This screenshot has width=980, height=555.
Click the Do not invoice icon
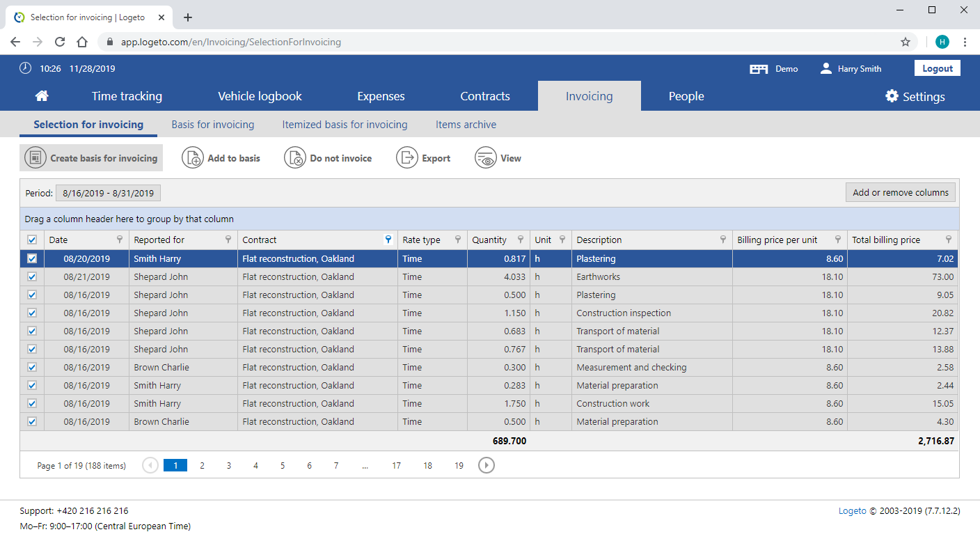[x=295, y=158]
